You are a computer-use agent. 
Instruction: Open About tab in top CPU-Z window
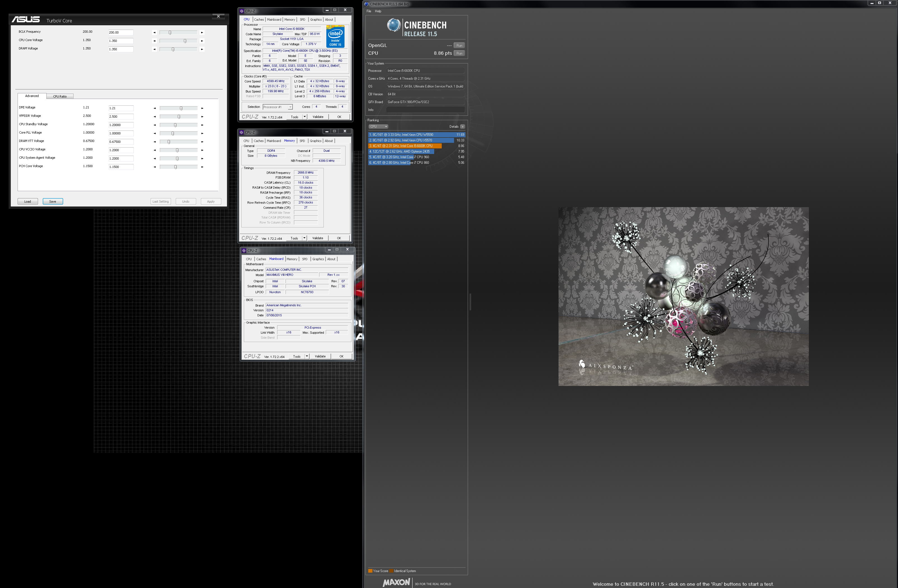pos(329,20)
